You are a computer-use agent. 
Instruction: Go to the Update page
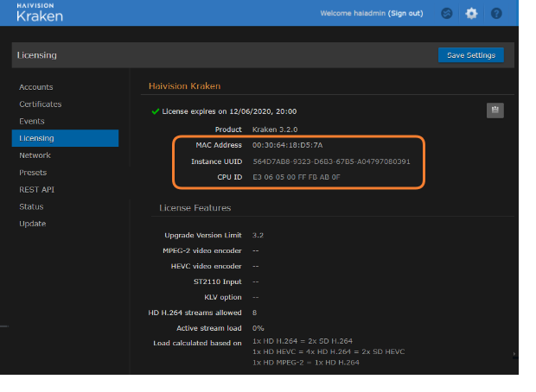click(x=33, y=224)
